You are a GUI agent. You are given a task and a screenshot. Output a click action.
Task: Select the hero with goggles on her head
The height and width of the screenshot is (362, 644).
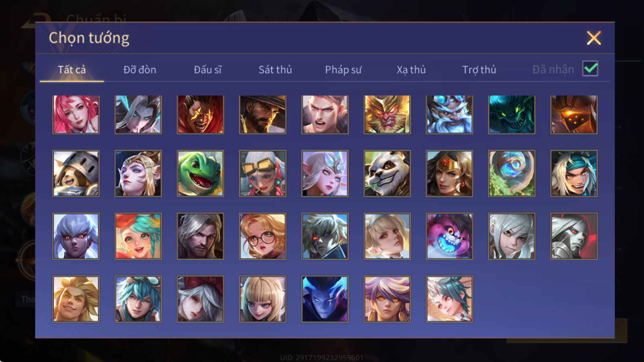click(262, 173)
